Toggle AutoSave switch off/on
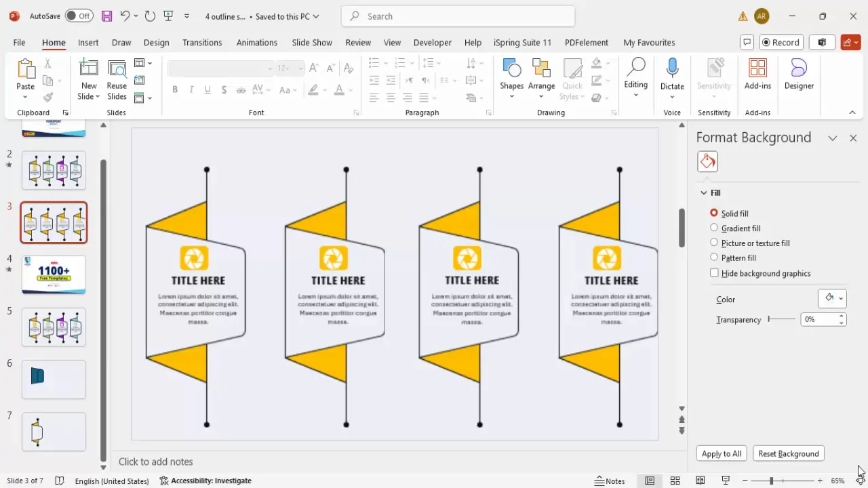Image resolution: width=868 pixels, height=488 pixels. (80, 16)
